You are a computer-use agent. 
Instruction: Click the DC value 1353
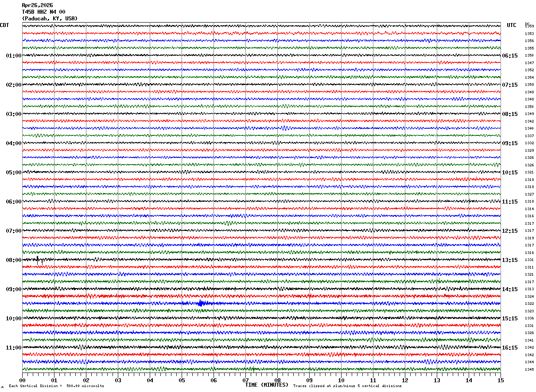(x=529, y=34)
